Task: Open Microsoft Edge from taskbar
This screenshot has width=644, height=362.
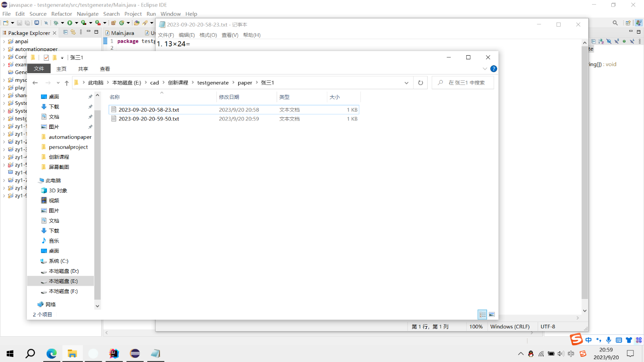Action: pos(52,353)
